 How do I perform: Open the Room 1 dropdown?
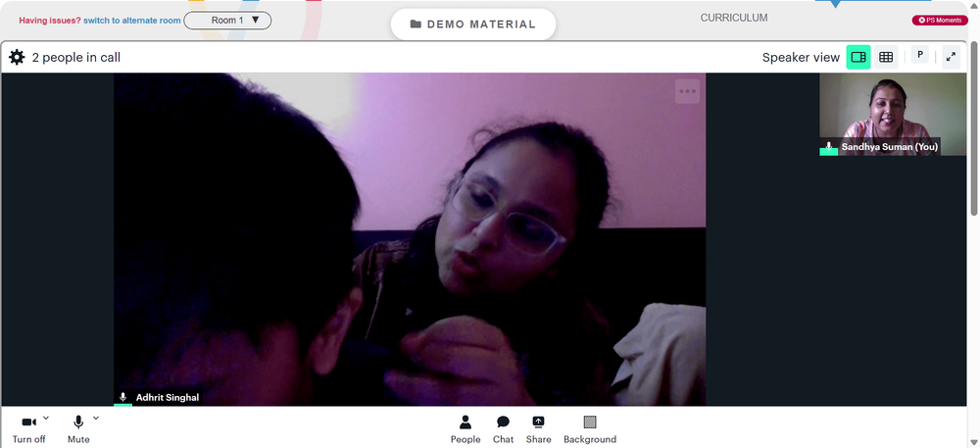coord(227,21)
